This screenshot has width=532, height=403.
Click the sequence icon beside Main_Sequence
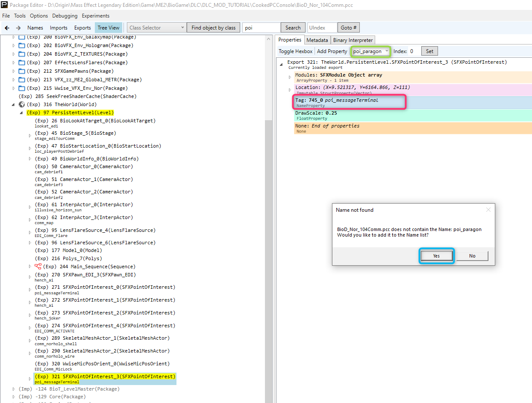point(38,267)
